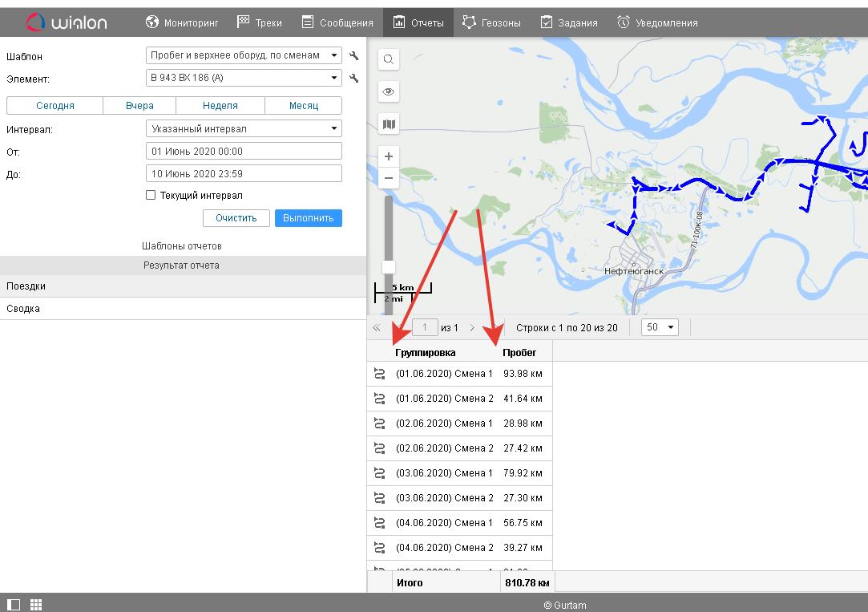Toggle the map eye visibility icon
This screenshot has height=612, width=868.
pos(389,91)
